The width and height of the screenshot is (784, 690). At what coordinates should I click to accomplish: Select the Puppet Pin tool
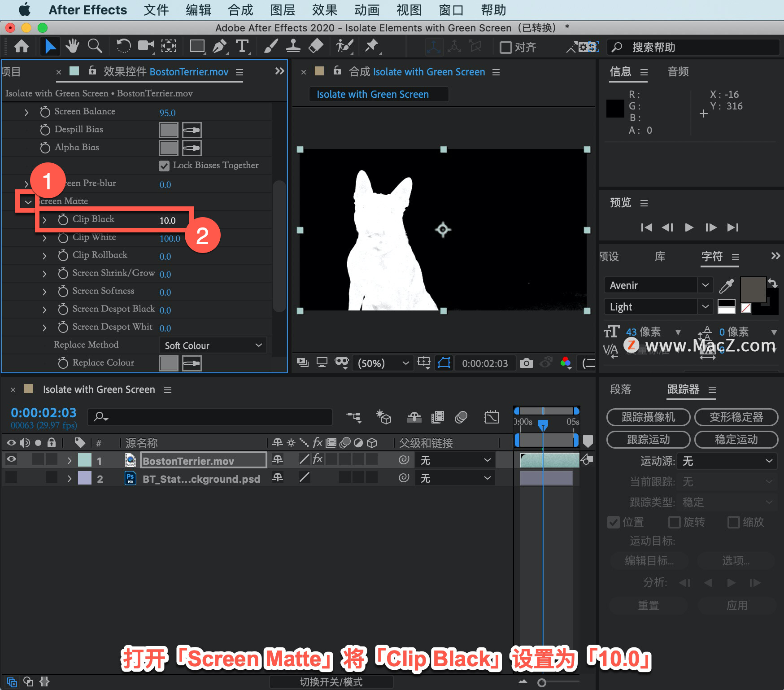pos(372,46)
